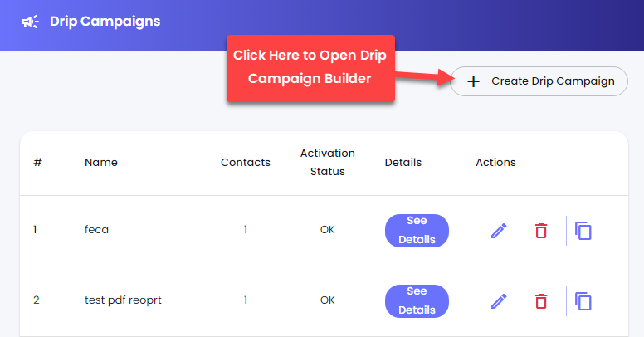Screen dimensions: 644x337
Task: Click the red Campaign Builder callout
Action: 310,68
